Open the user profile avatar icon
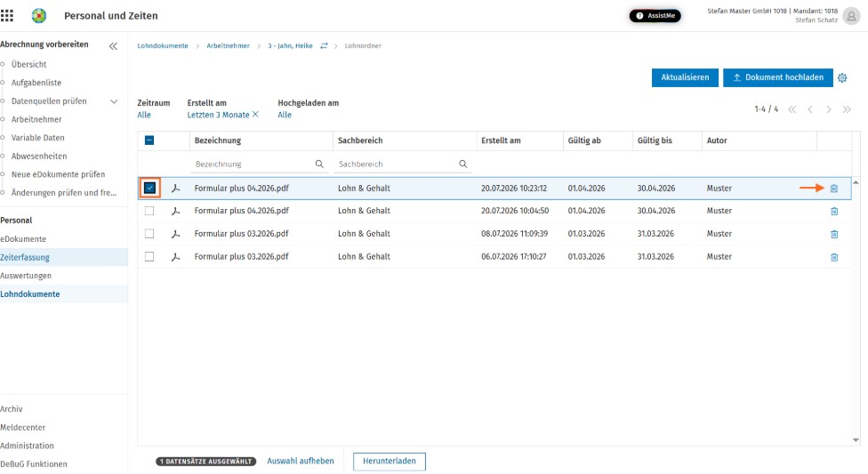Image resolution: width=868 pixels, height=474 pixels. coord(851,16)
